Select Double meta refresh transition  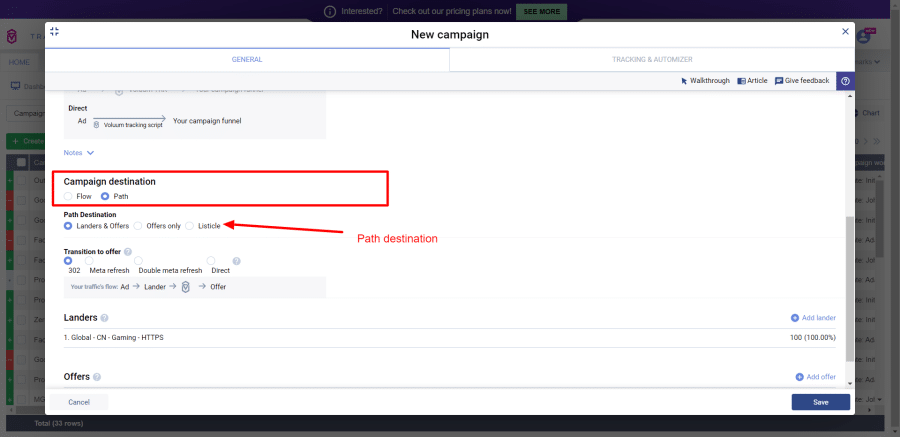click(x=138, y=261)
